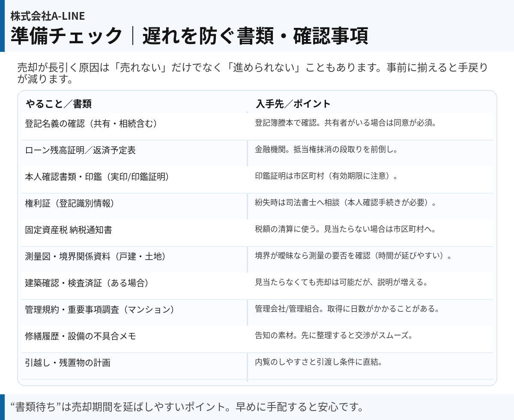Click the 測量図・境界関係資料 item

click(x=95, y=257)
